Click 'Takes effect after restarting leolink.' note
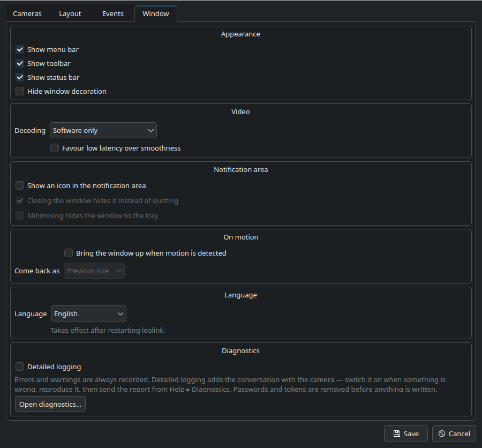The image size is (482, 448). [108, 330]
